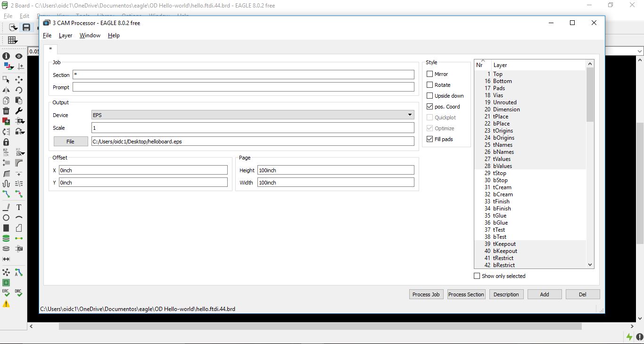Select the Group selection tool

tap(6, 80)
